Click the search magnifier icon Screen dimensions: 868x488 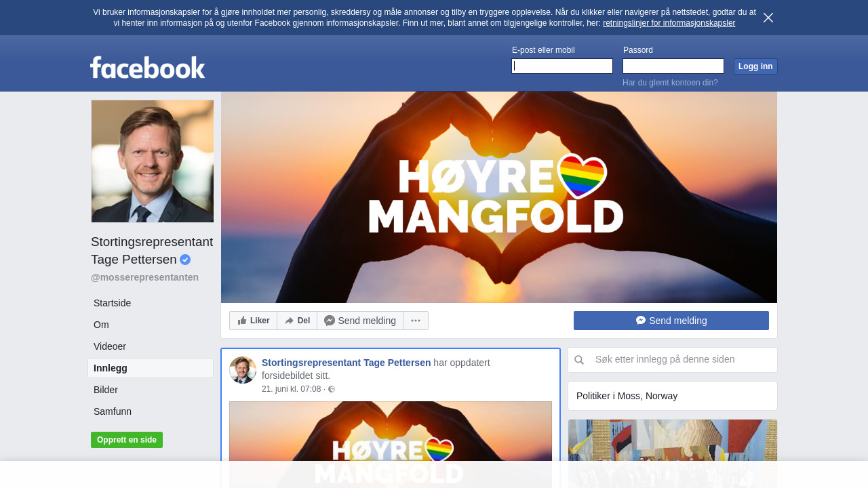click(x=579, y=360)
